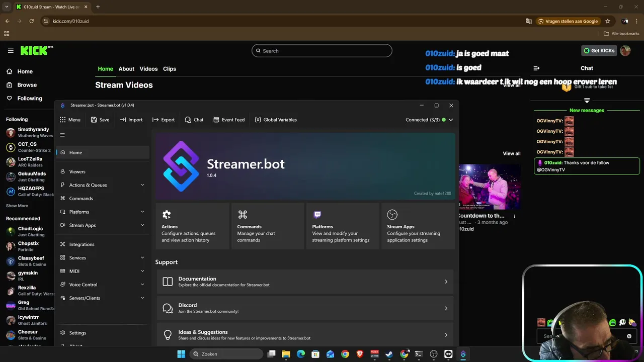The width and height of the screenshot is (644, 362).
Task: Open the Event Feed icon in Streamer.bot
Action: [x=216, y=120]
